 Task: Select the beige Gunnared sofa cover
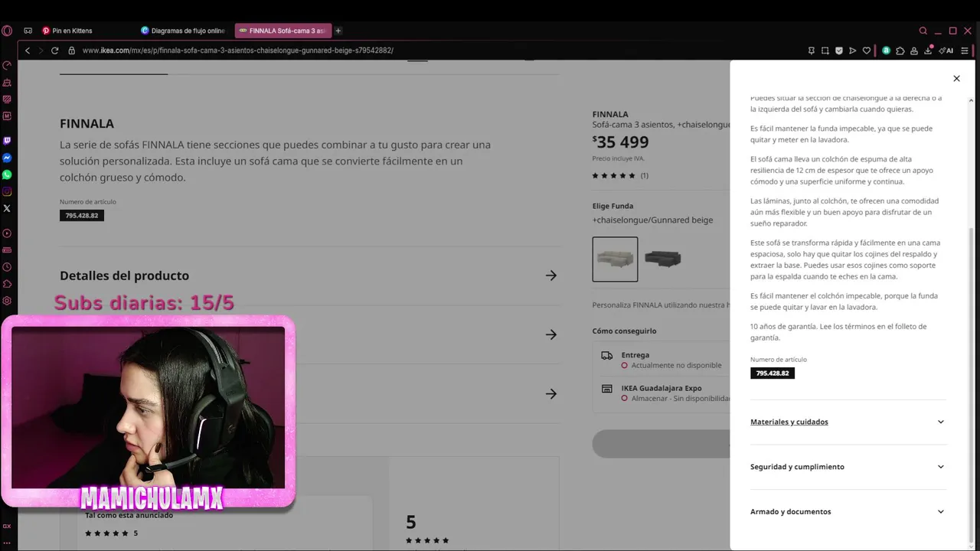615,259
